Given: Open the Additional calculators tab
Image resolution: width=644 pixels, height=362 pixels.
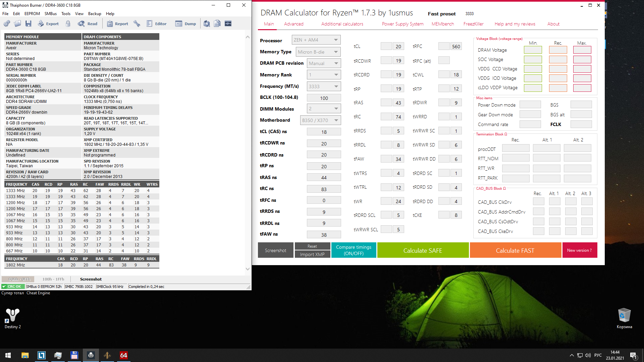Looking at the screenshot, I should click(x=342, y=24).
